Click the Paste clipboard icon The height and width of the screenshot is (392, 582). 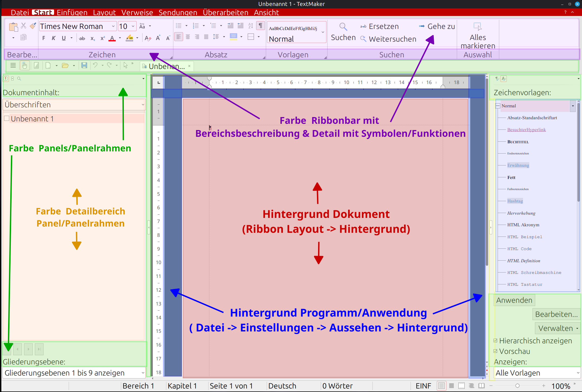click(13, 27)
